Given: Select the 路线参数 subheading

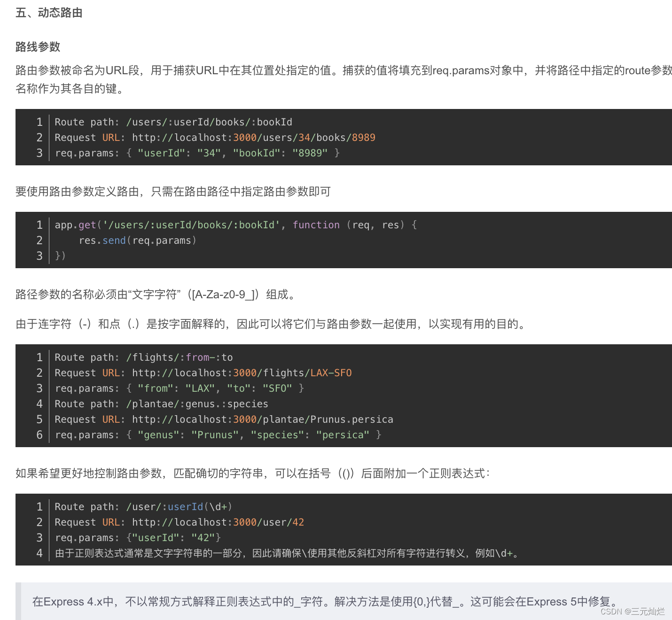Looking at the screenshot, I should click(x=39, y=47).
